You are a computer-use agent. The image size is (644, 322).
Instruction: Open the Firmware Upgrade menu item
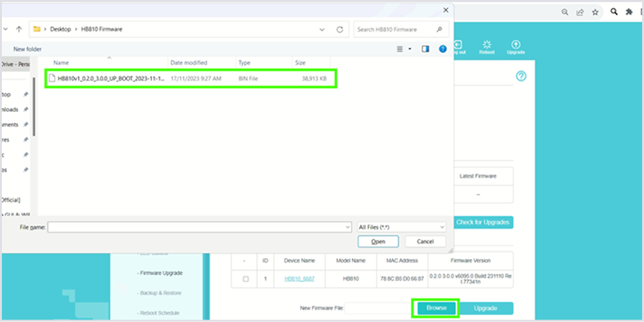(161, 273)
